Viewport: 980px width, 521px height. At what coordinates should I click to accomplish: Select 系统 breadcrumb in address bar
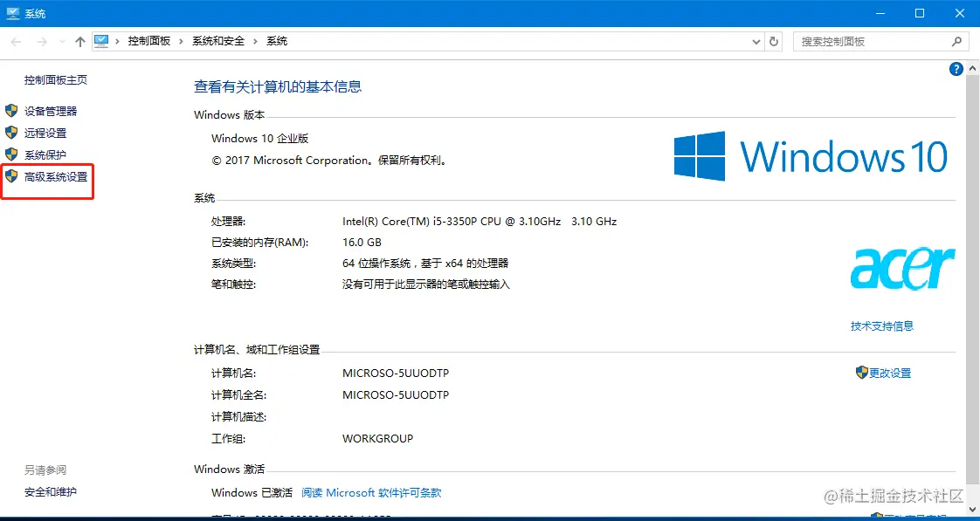point(277,41)
